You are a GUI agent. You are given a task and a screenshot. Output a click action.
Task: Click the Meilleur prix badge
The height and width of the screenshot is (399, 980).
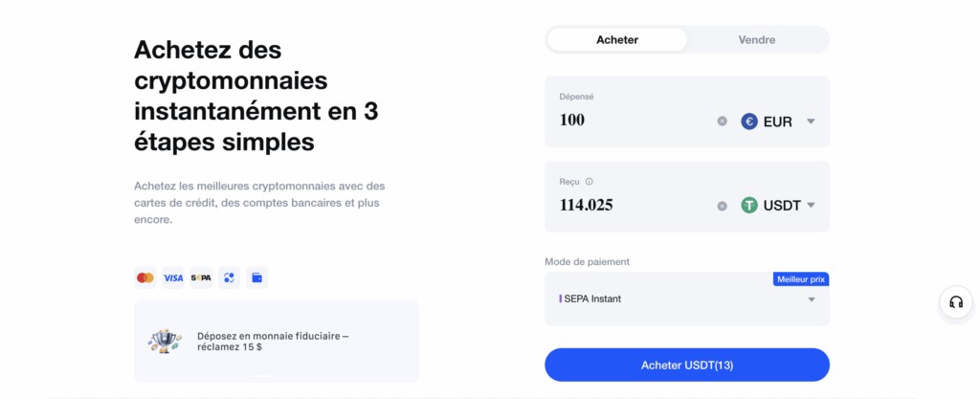800,279
